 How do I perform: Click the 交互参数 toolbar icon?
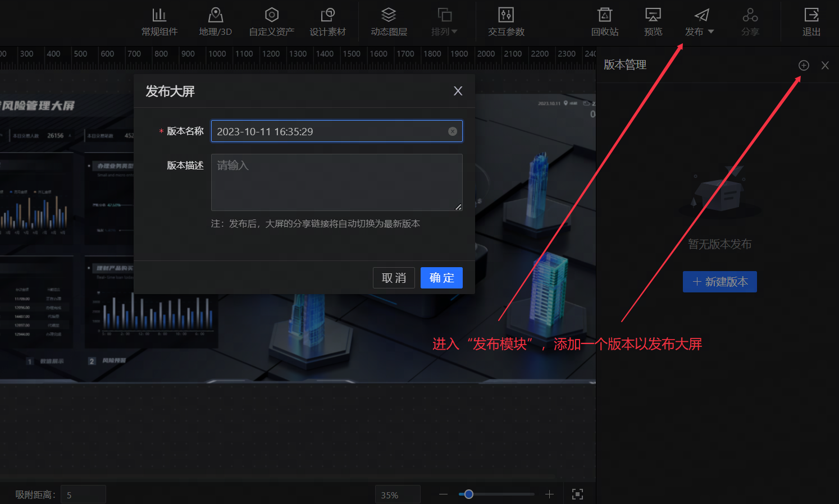505,21
